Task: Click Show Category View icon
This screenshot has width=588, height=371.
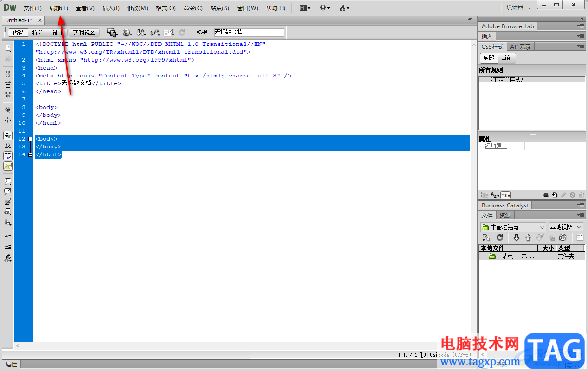Action: (x=485, y=195)
